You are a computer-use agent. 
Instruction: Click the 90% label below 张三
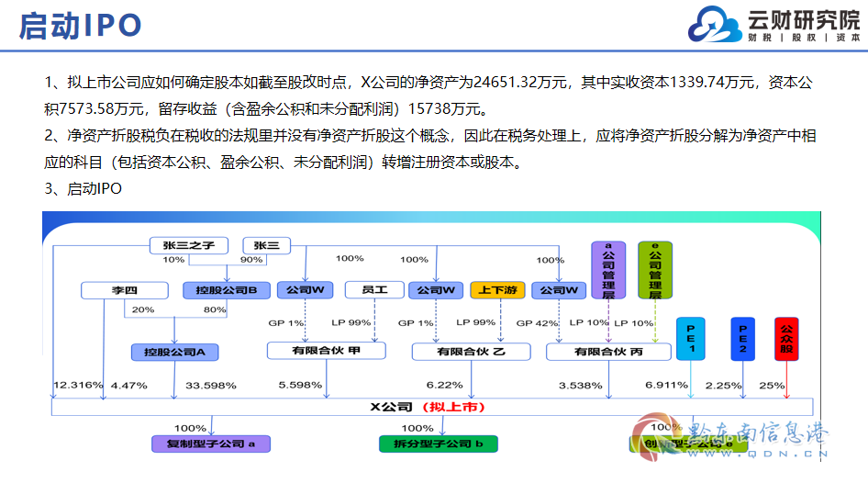251,260
